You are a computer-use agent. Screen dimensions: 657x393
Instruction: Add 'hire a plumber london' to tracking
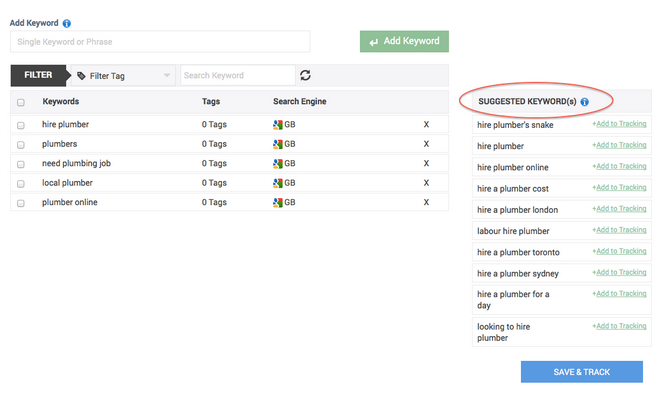619,209
